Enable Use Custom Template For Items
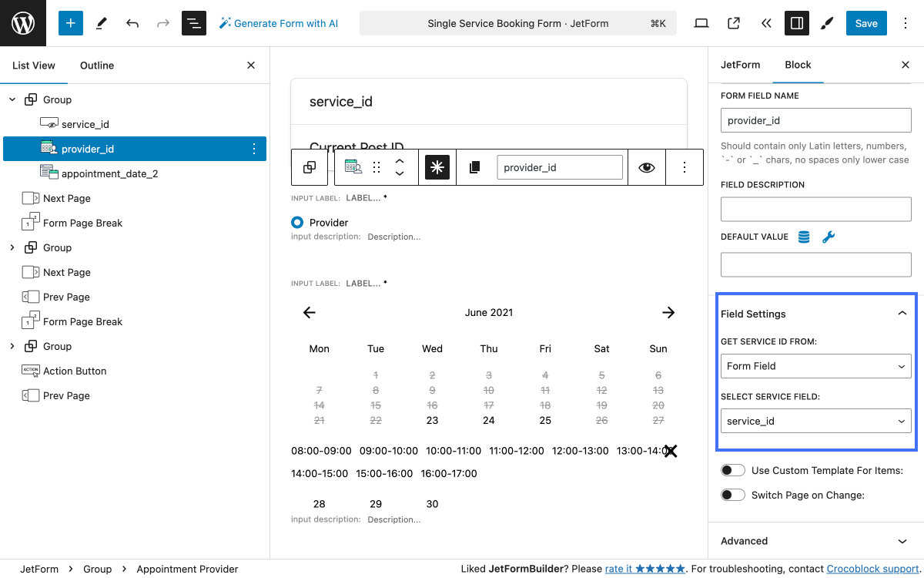924x578 pixels. 733,469
